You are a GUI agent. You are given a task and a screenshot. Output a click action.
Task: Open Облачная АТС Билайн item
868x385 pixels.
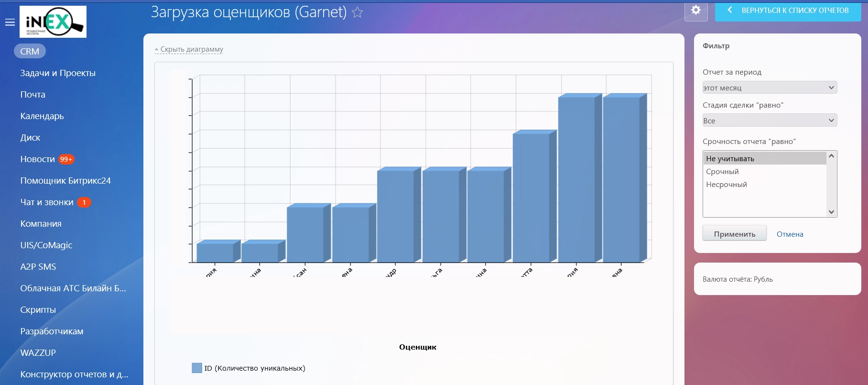click(x=73, y=288)
